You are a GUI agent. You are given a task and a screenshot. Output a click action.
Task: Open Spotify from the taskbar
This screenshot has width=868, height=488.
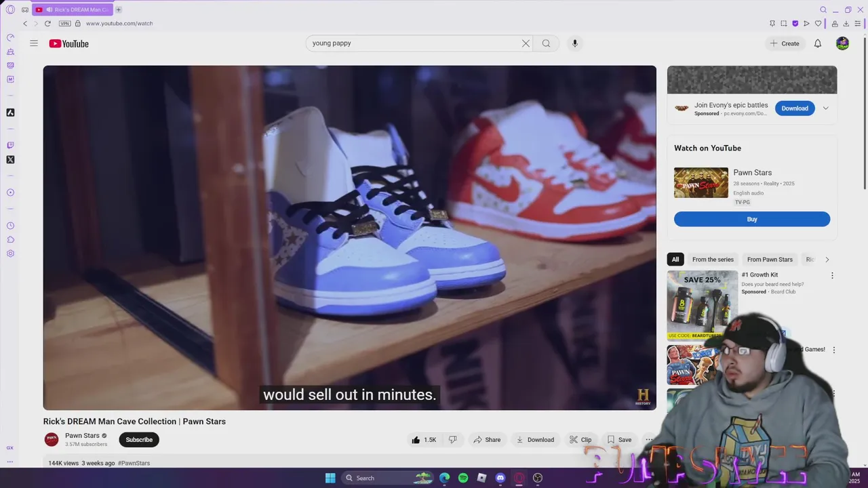(x=463, y=478)
